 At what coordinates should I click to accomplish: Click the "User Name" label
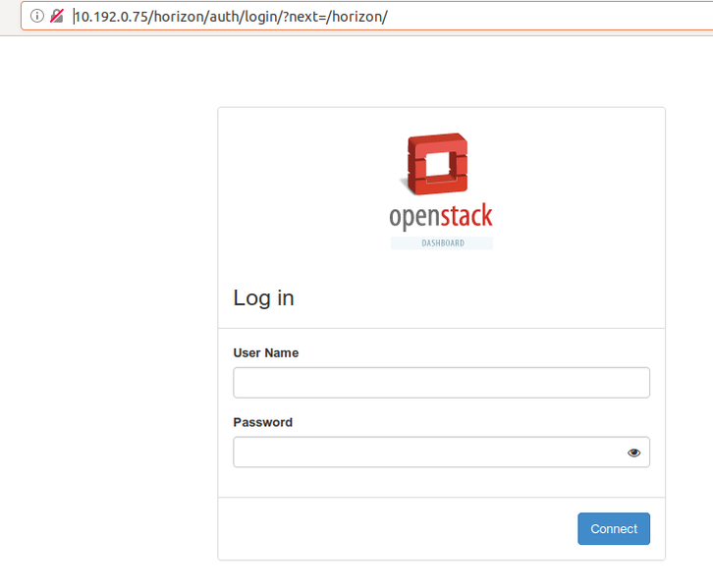[266, 353]
